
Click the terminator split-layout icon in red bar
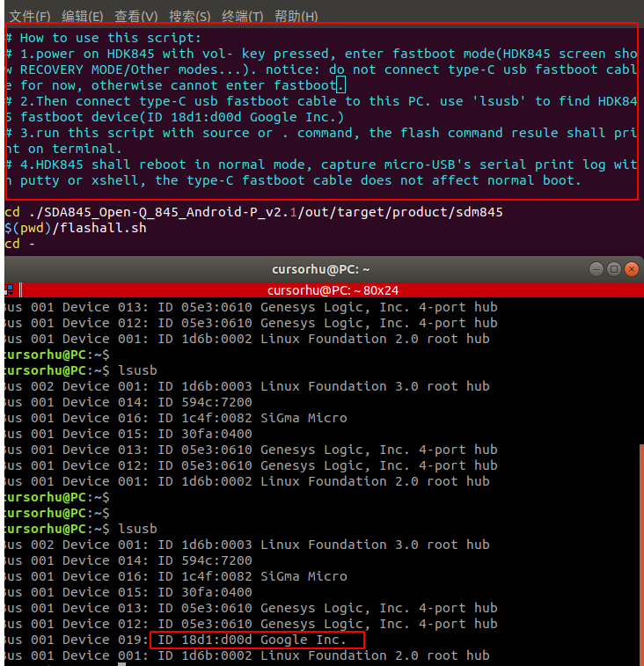click(9, 290)
